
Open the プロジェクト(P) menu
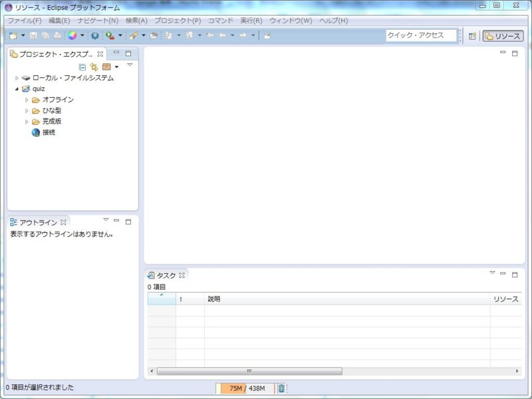coord(178,21)
